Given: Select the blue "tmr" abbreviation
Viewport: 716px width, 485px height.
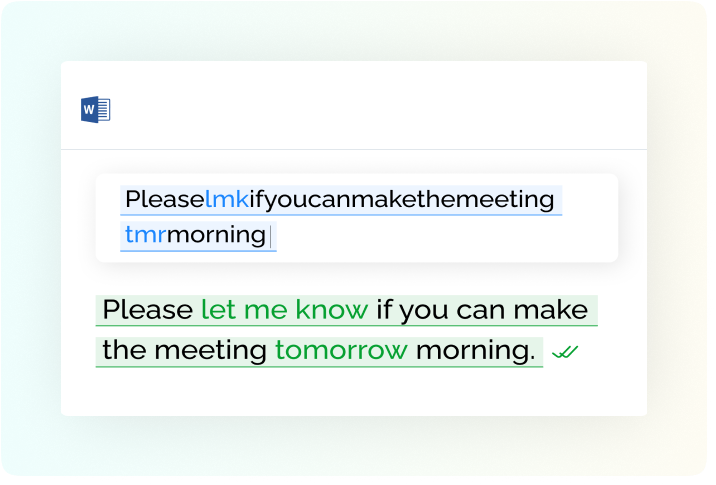Looking at the screenshot, I should pos(146,235).
